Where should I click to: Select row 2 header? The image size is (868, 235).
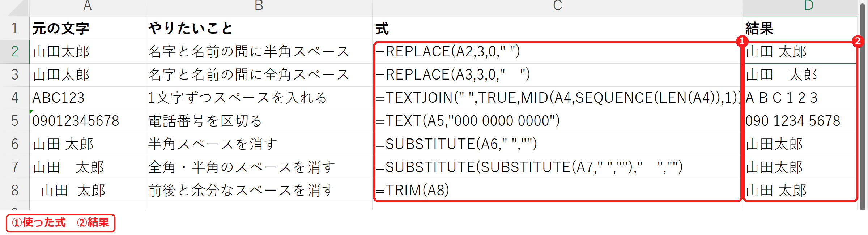(14, 52)
